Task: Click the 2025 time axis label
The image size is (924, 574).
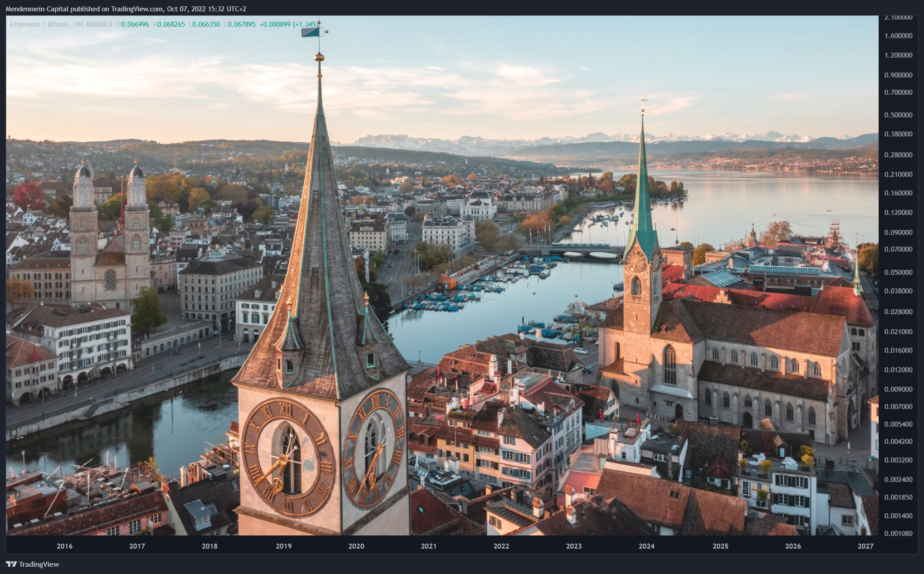Action: (720, 546)
